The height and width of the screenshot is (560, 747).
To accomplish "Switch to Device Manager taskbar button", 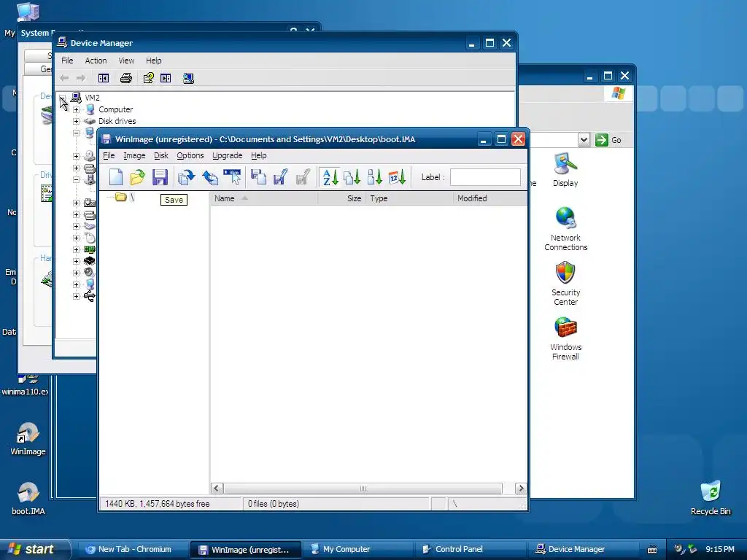I will click(584, 550).
